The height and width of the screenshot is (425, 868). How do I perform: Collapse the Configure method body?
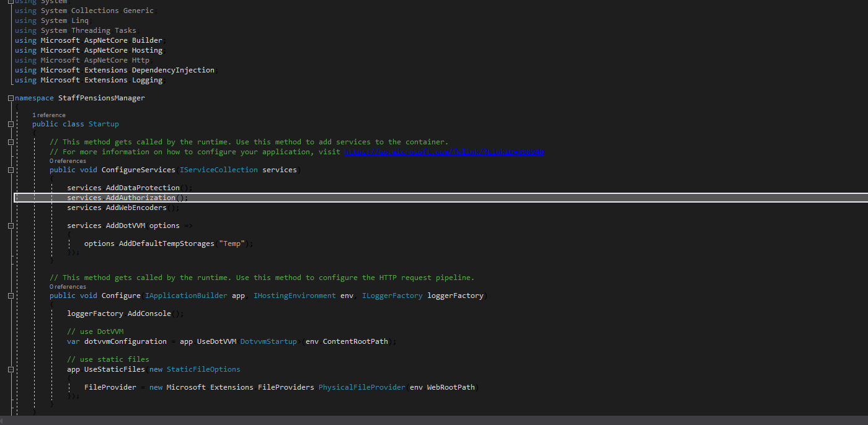tap(11, 296)
